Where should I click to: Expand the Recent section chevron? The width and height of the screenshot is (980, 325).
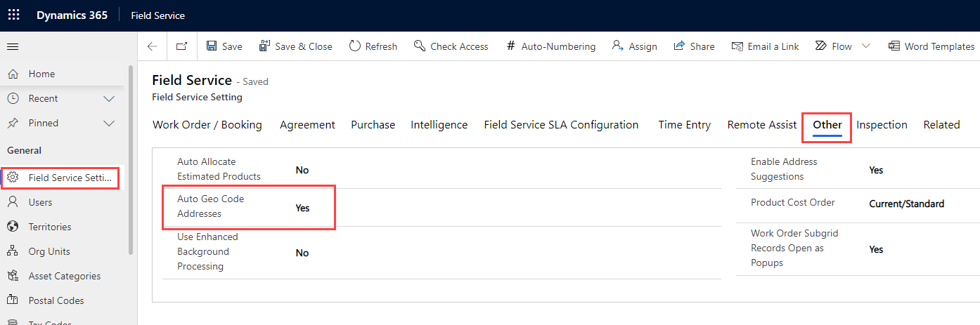coord(109,99)
